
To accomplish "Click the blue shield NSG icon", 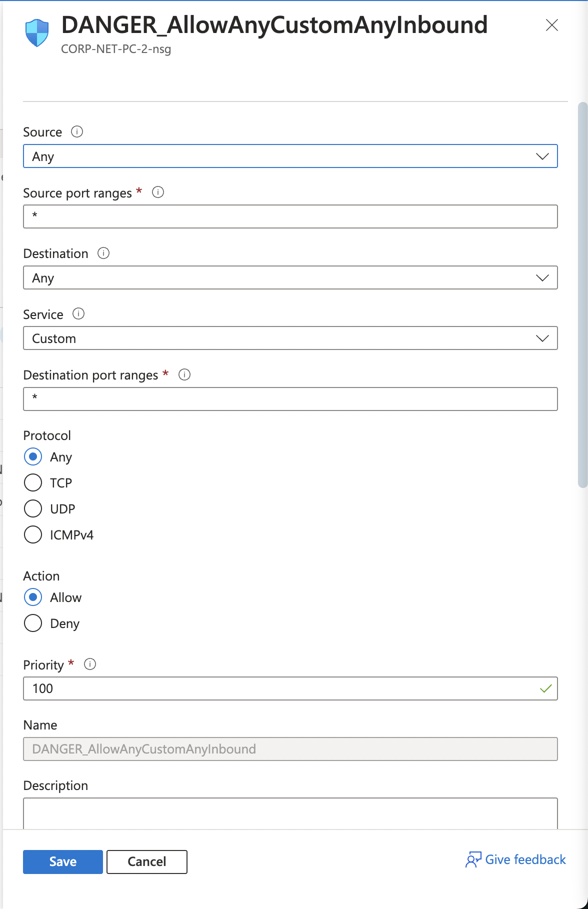I will [37, 33].
